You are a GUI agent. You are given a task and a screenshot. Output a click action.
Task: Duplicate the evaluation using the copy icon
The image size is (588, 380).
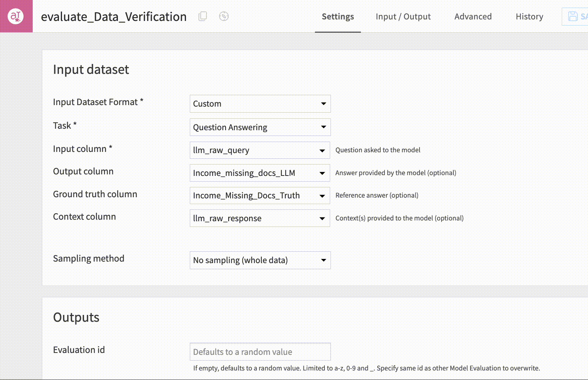[203, 16]
